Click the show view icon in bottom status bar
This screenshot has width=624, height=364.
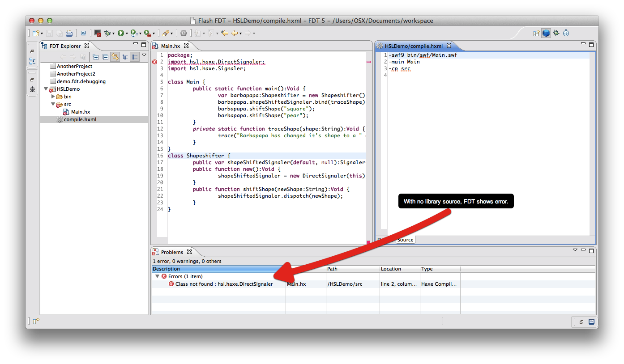[36, 321]
